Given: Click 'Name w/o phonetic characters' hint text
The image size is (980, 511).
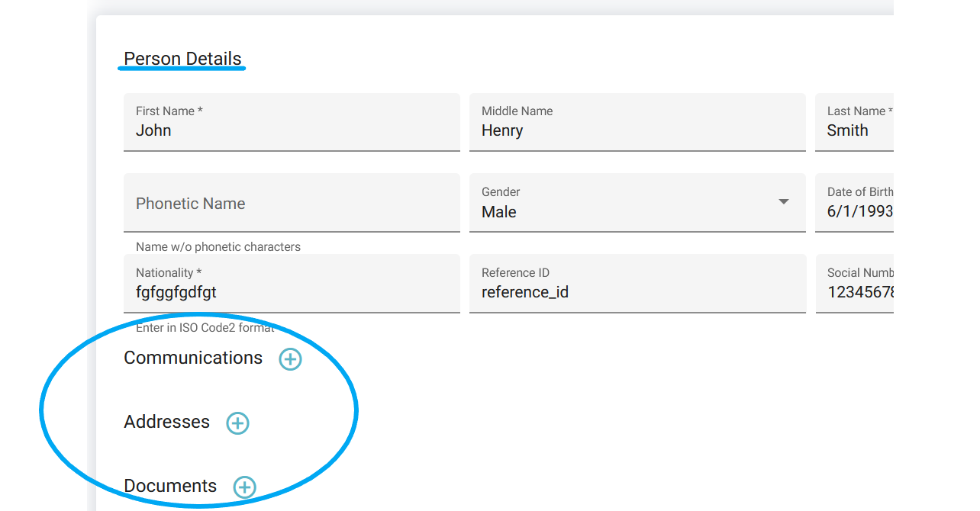Looking at the screenshot, I should click(x=218, y=246).
